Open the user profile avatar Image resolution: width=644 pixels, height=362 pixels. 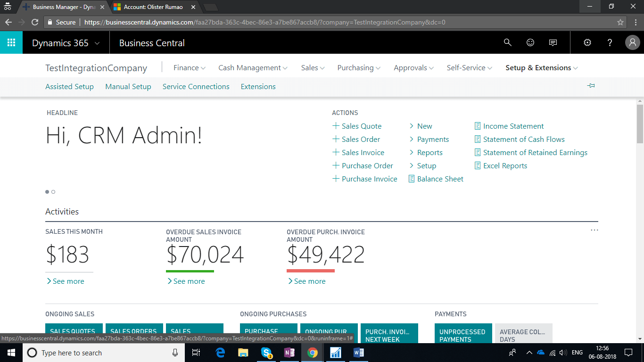632,42
